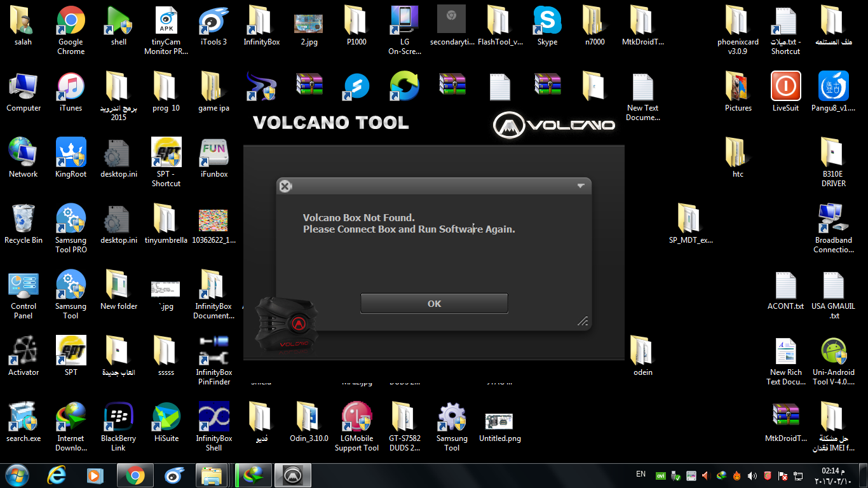
Task: Open the B310E DRIVER folder
Action: 833,162
